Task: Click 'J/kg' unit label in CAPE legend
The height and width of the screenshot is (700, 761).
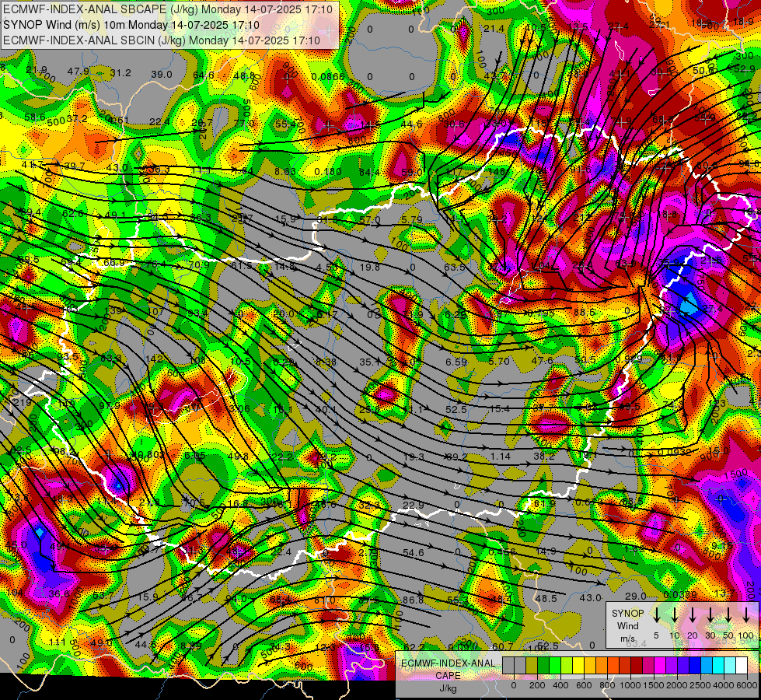Action: coord(448,688)
